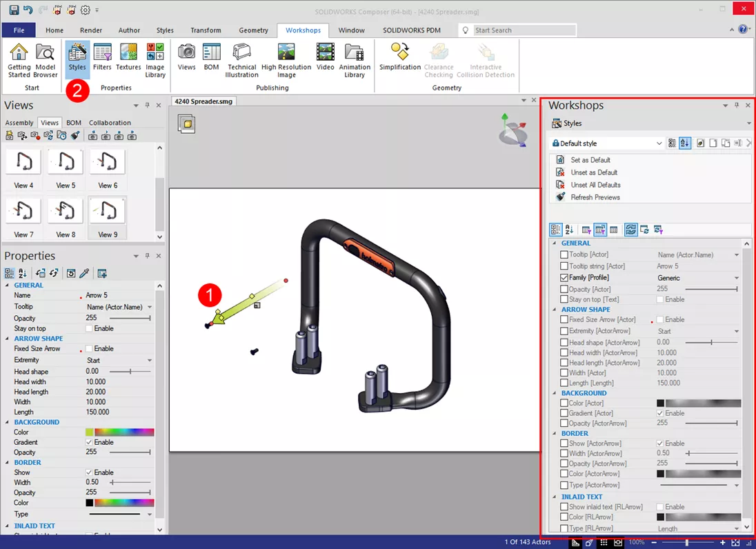Click the 3D orientation compass in the viewport

(x=513, y=130)
